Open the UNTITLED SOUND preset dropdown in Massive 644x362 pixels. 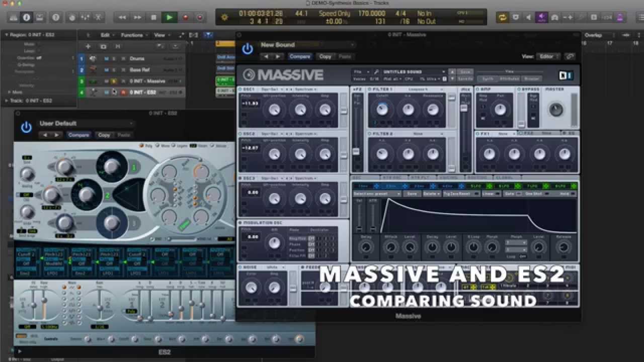coord(414,71)
